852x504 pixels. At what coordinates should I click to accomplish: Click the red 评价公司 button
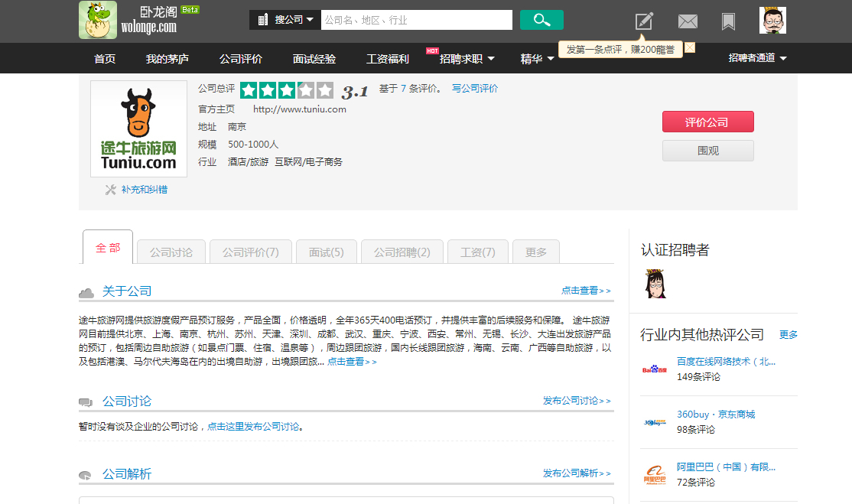click(707, 122)
